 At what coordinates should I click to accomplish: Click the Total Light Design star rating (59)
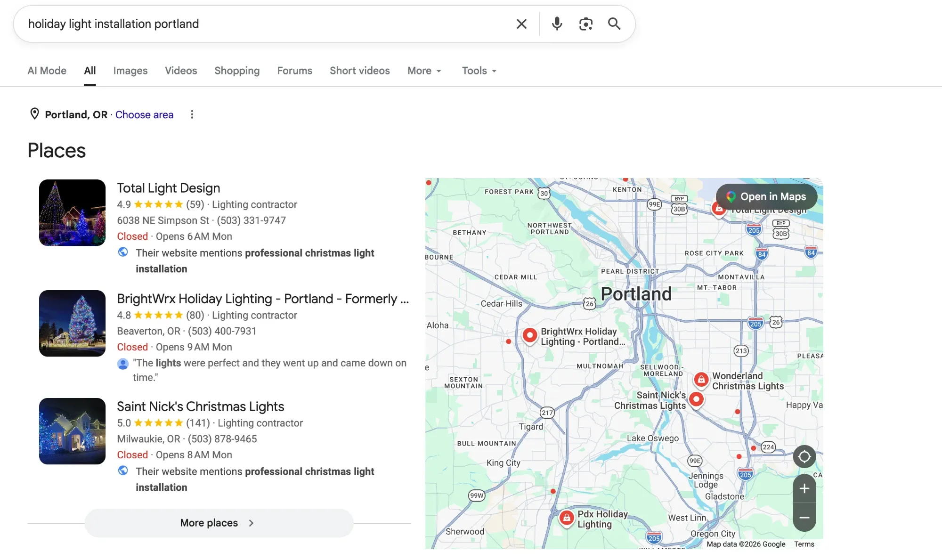tap(161, 204)
